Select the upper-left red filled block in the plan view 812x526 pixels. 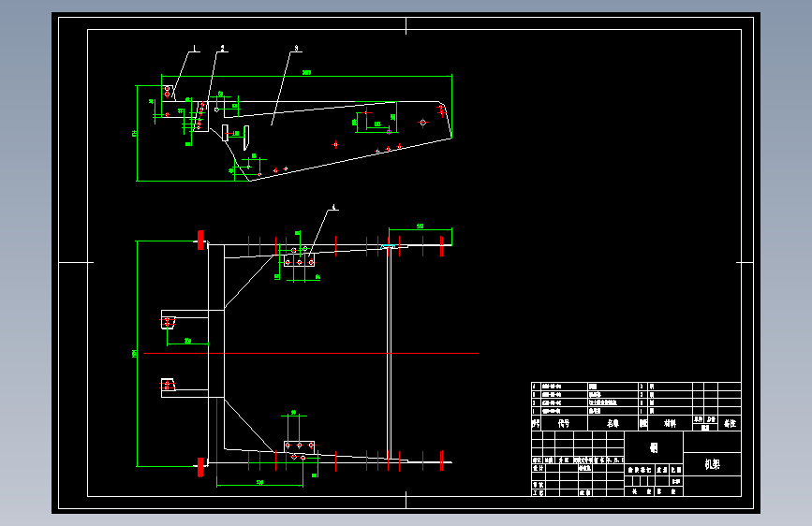click(200, 241)
